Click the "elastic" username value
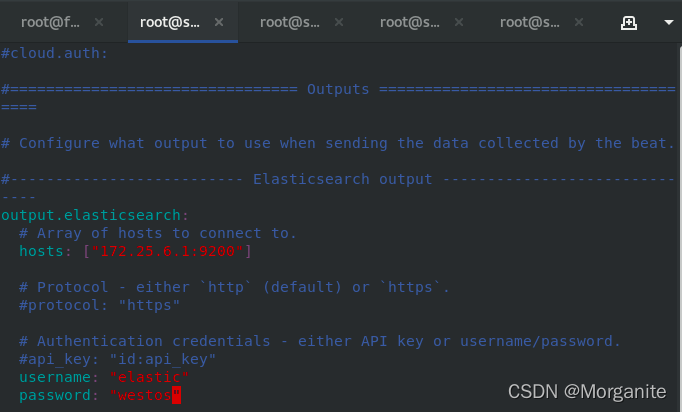 (x=149, y=377)
